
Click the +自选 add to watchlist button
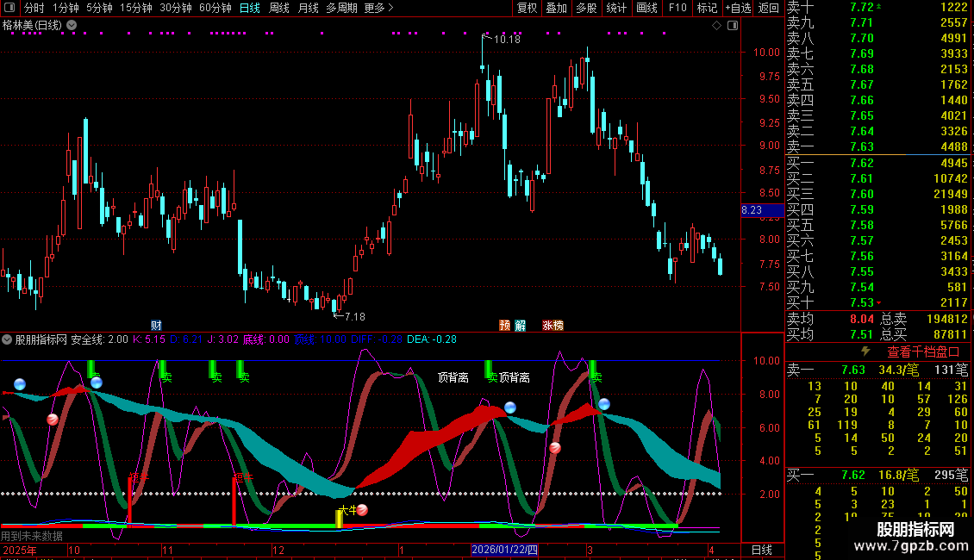tap(738, 8)
